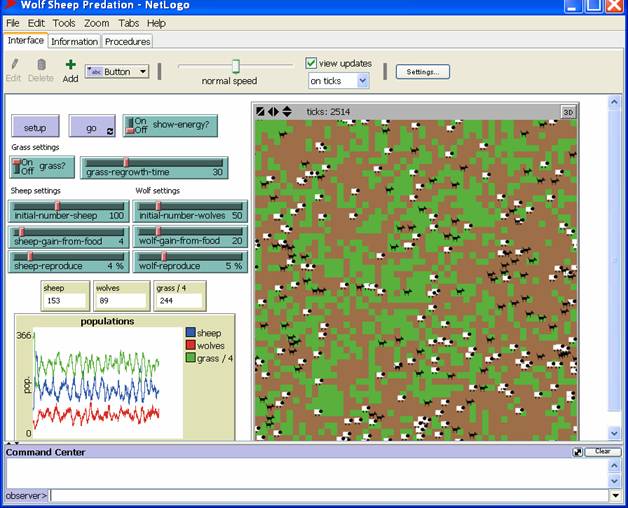Click the green Add plus icon
The image size is (628, 508).
70,65
